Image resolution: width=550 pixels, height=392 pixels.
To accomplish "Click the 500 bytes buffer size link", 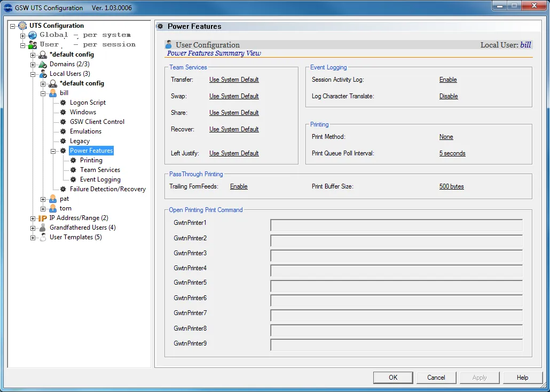I will [451, 186].
